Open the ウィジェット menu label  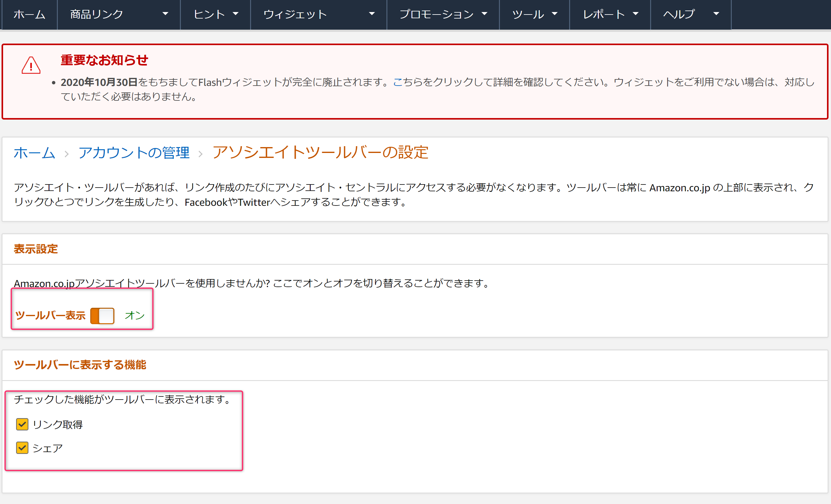coord(295,14)
